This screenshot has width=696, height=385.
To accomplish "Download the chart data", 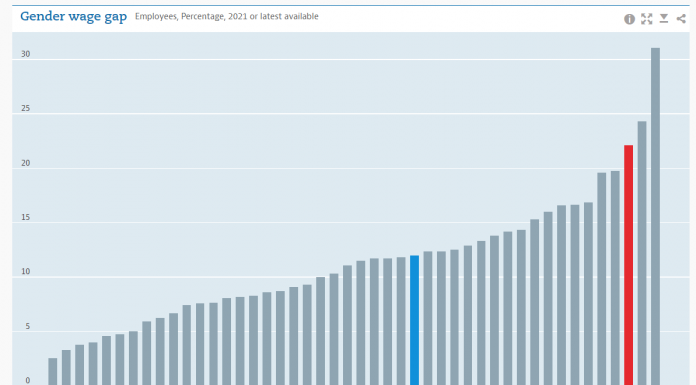I will [x=664, y=18].
